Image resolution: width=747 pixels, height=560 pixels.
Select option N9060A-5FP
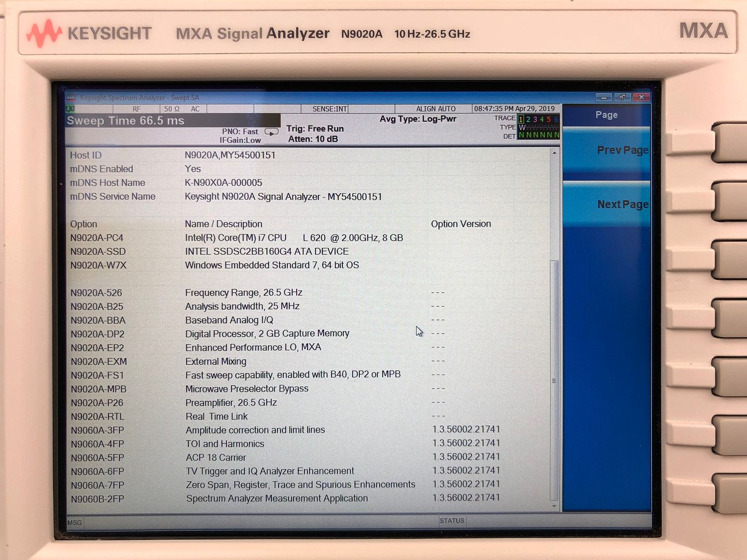[98, 458]
